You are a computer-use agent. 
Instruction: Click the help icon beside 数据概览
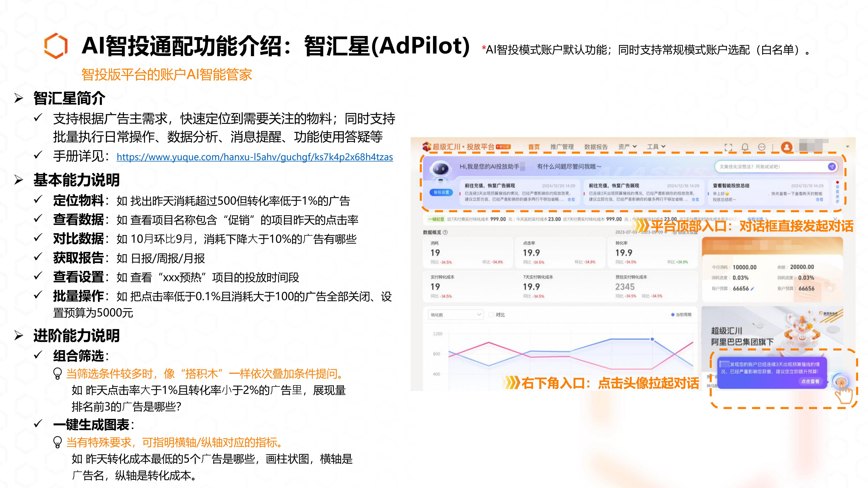(x=445, y=232)
